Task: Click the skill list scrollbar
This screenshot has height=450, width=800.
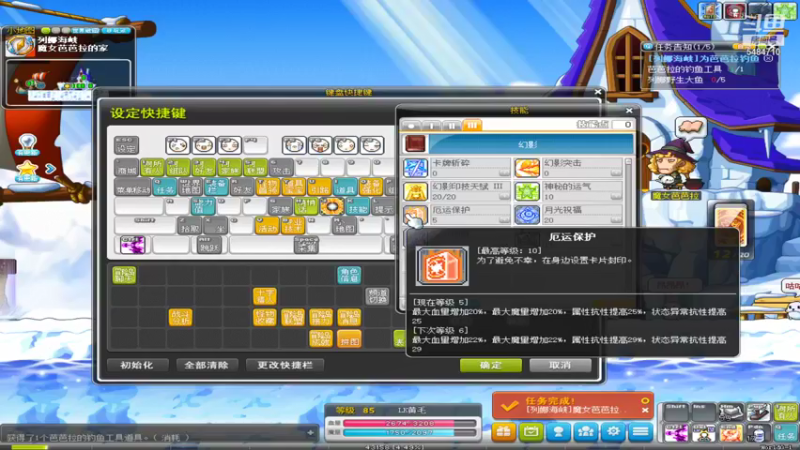Action: [x=629, y=192]
